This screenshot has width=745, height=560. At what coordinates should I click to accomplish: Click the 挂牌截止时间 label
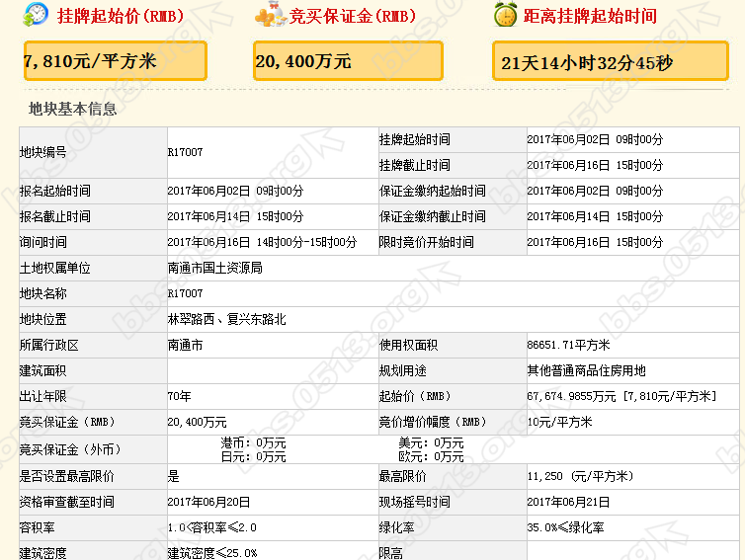(415, 165)
